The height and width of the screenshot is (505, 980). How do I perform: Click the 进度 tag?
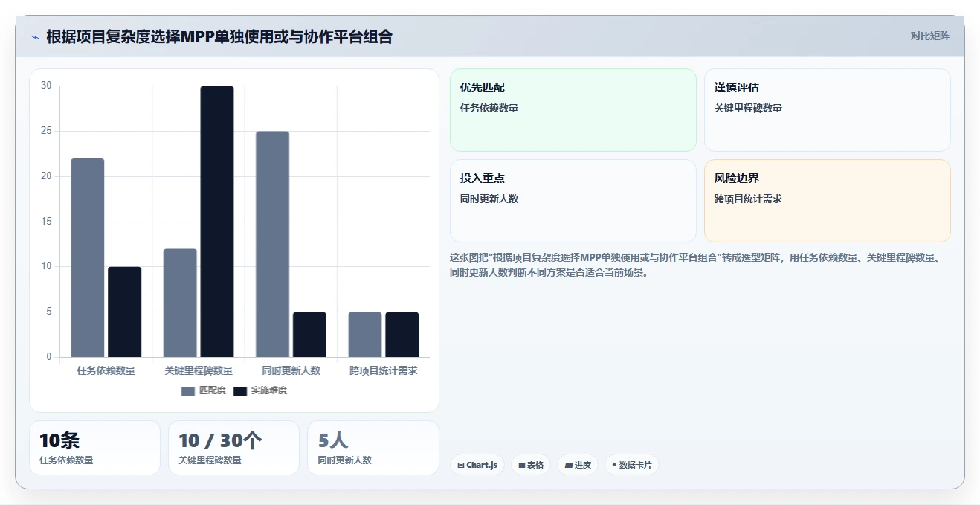tap(578, 465)
